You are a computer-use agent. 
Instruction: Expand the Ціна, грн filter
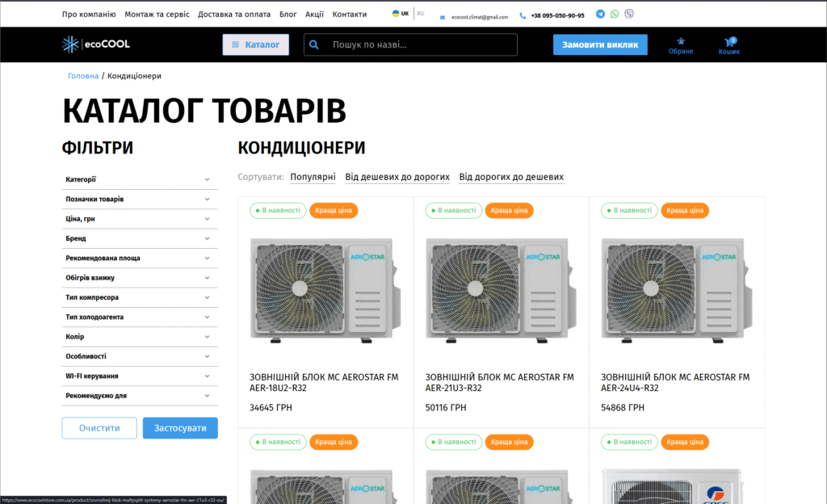point(140,219)
